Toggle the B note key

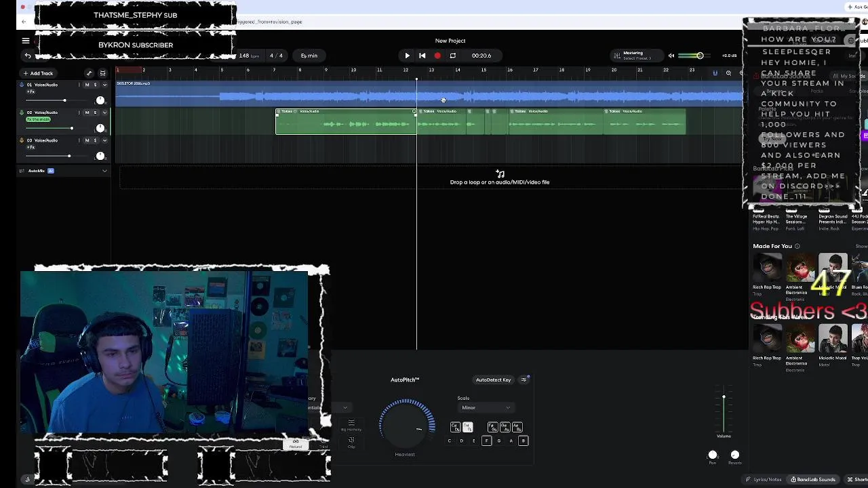click(523, 441)
